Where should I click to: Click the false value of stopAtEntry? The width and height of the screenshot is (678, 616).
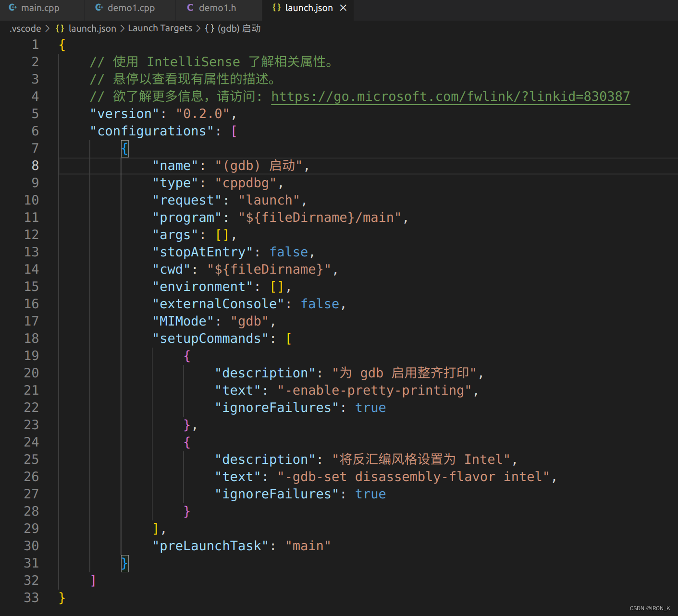click(289, 252)
